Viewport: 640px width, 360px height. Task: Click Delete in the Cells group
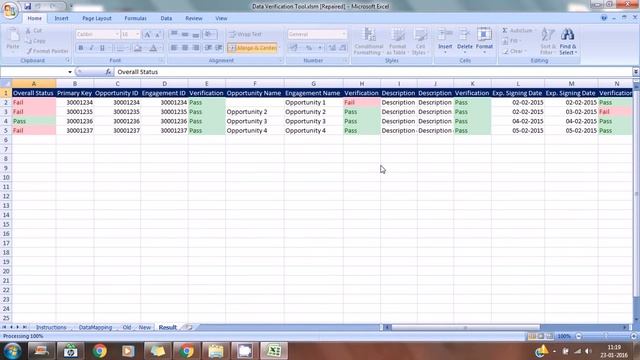[464, 41]
